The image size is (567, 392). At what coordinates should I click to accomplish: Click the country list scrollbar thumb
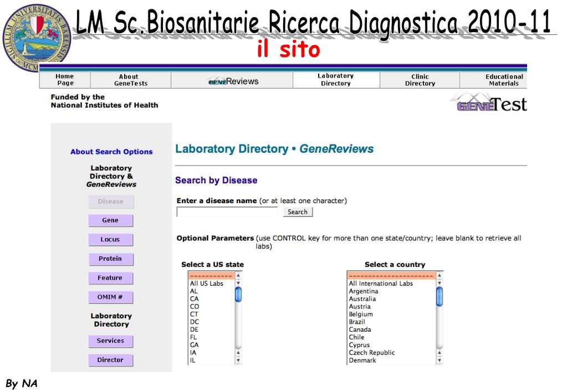click(x=440, y=297)
